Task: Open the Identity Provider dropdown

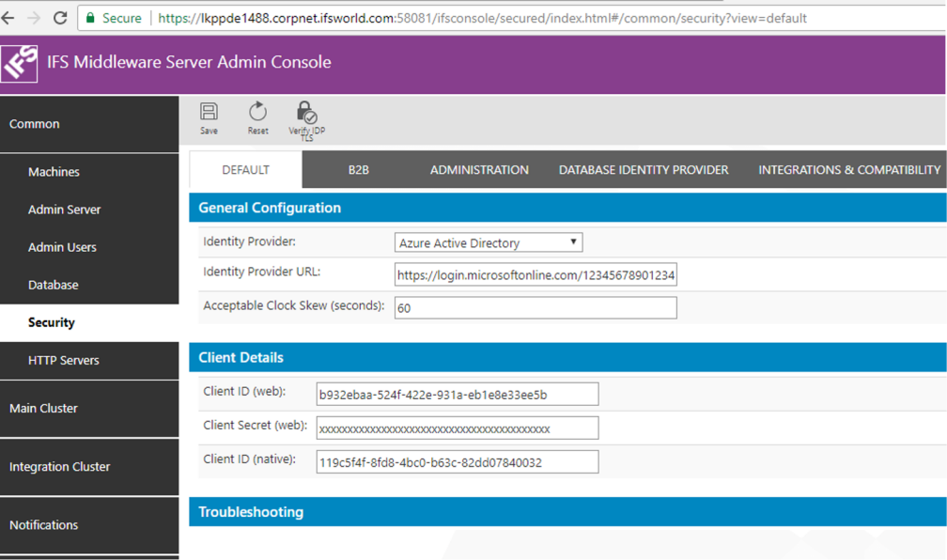Action: (x=489, y=243)
